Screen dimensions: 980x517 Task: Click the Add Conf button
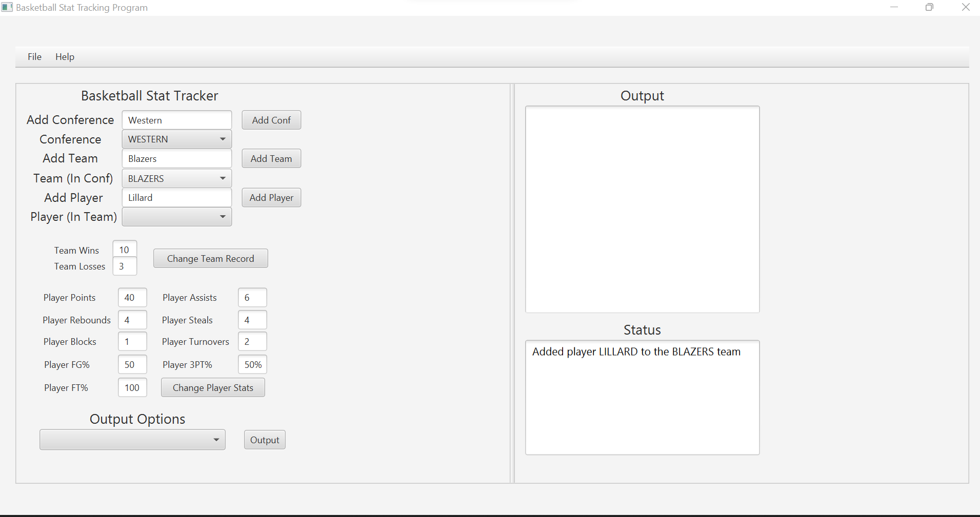[x=271, y=119]
